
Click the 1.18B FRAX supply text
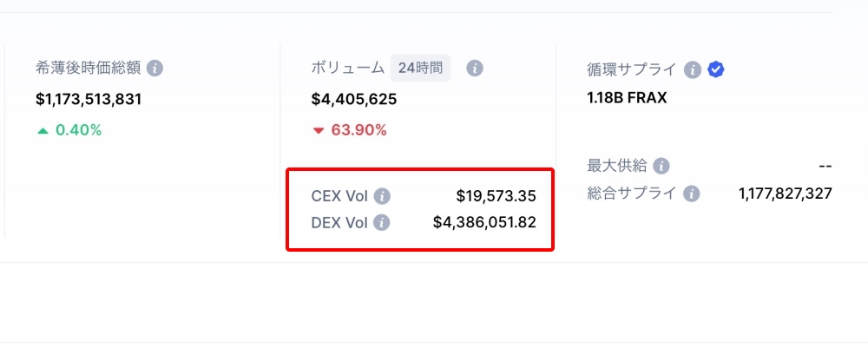(627, 98)
